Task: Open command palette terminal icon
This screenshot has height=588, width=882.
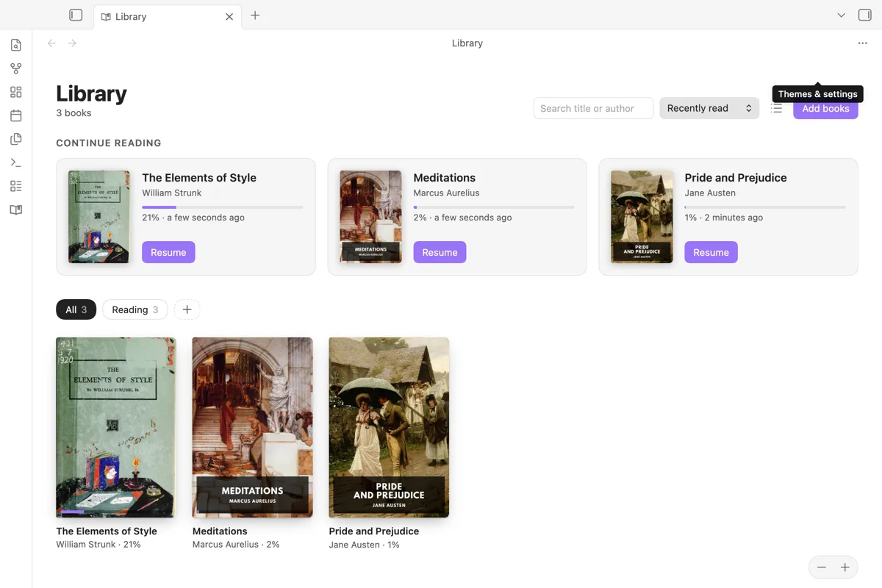Action: tap(16, 162)
